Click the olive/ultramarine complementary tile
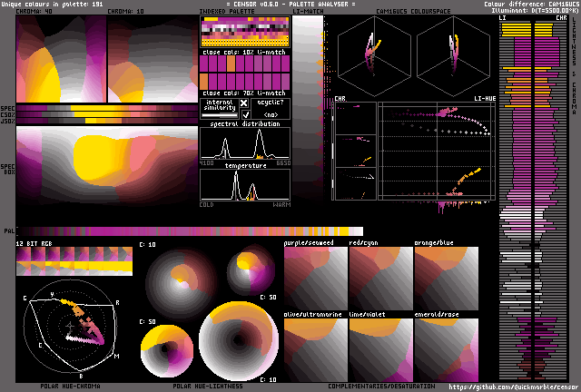Screen dimensions: 581x392 coord(315,348)
